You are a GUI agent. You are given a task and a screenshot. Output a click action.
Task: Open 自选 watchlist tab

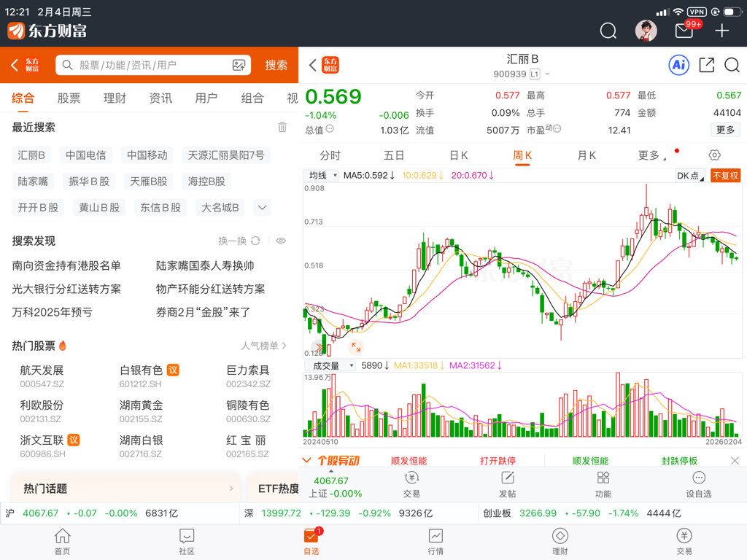pos(311,542)
